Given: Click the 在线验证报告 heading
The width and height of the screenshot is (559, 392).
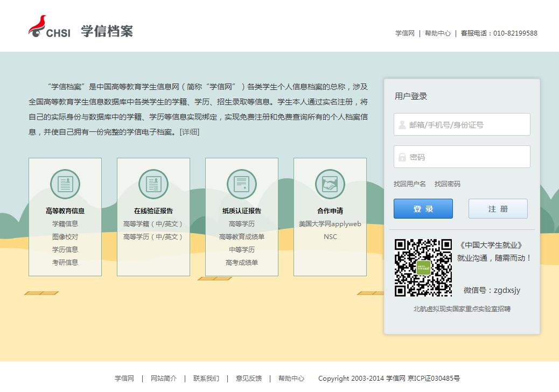Looking at the screenshot, I should click(x=153, y=211).
